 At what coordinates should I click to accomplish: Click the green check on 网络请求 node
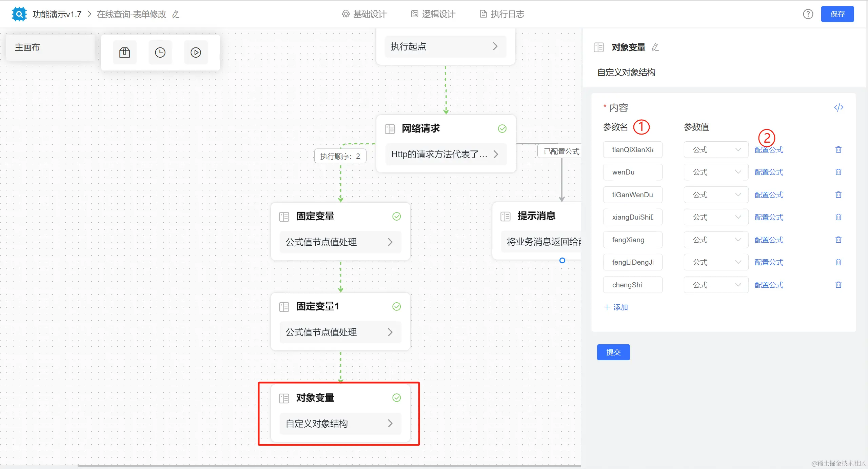(502, 129)
